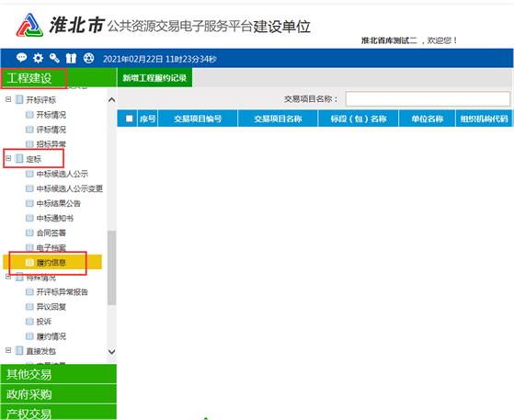This screenshot has width=514, height=420.
Task: Click the chat bubble message icon
Action: 22,58
